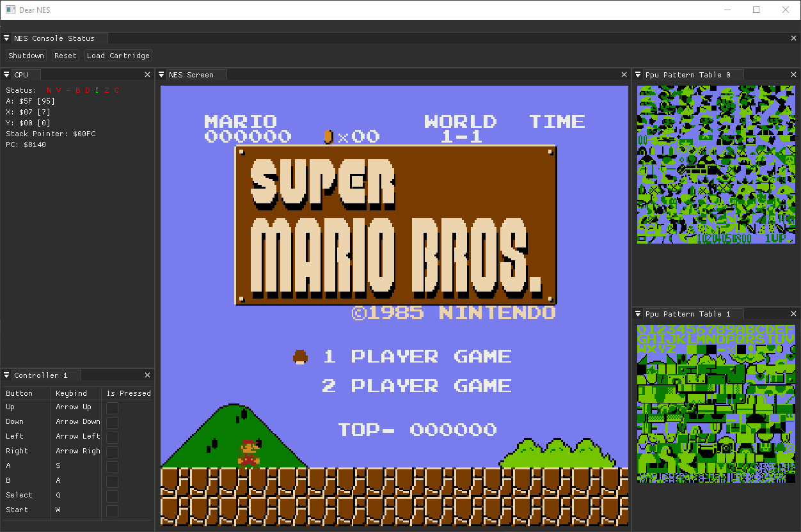Click the Y: $00 register line
Viewport: 801px width, 532px height.
pos(28,123)
